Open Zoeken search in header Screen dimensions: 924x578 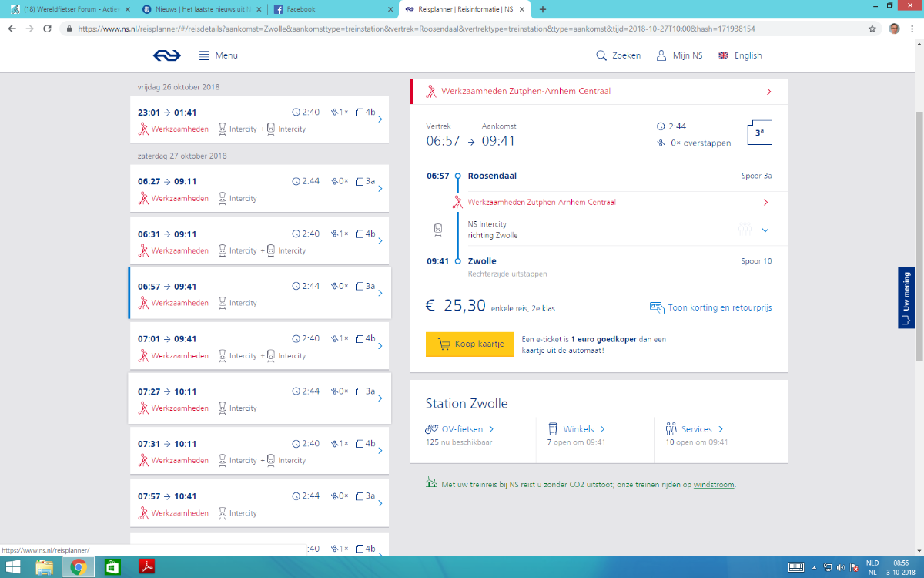[618, 55]
